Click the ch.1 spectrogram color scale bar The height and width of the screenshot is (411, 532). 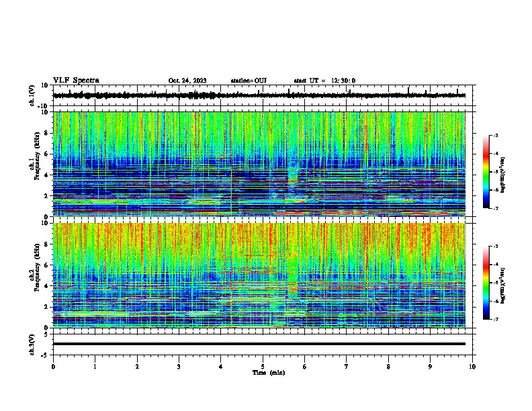(486, 172)
